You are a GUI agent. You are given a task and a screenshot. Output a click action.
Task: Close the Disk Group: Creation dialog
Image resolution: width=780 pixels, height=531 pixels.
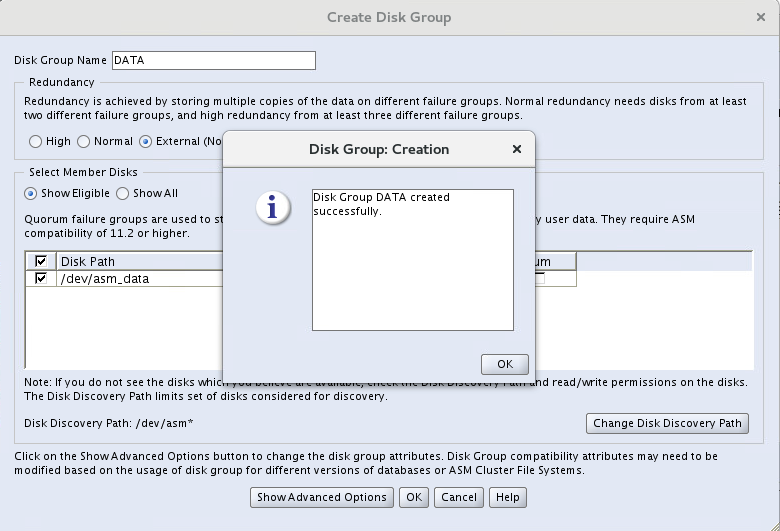tap(516, 149)
